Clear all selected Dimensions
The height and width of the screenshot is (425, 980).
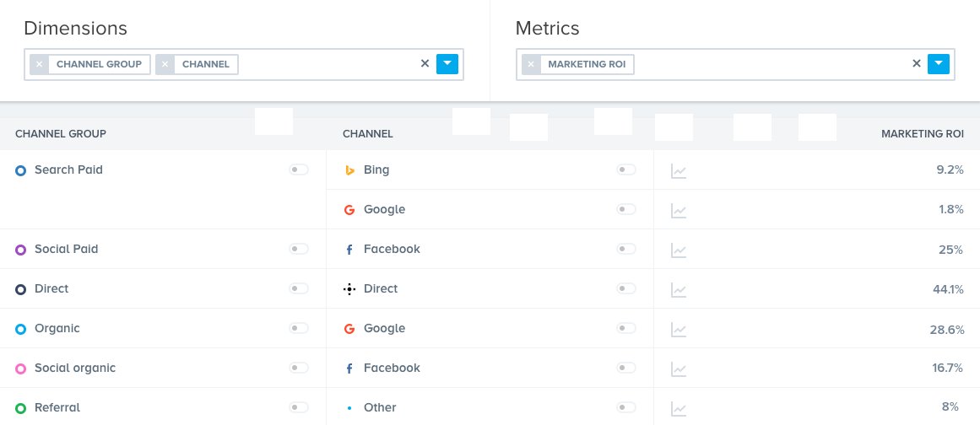click(x=425, y=63)
